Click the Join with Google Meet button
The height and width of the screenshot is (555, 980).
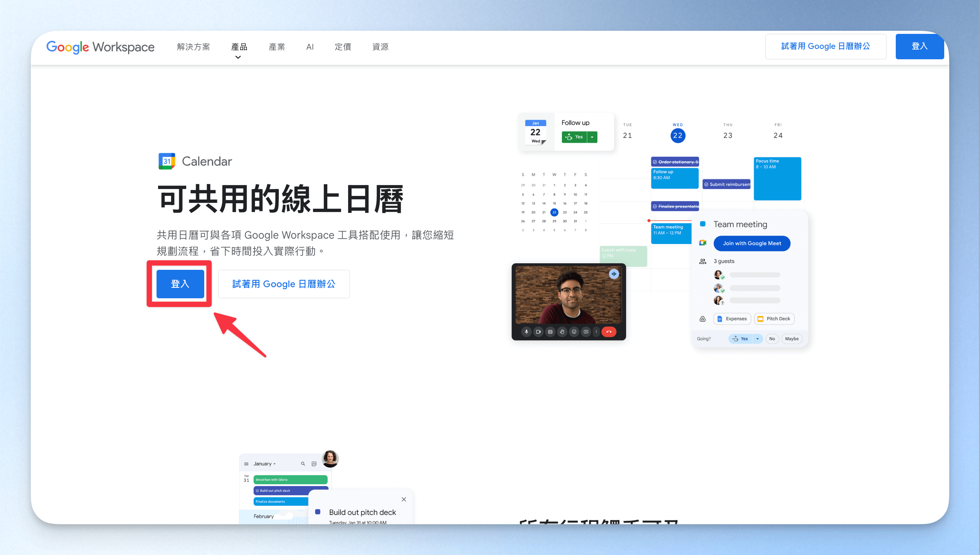752,243
